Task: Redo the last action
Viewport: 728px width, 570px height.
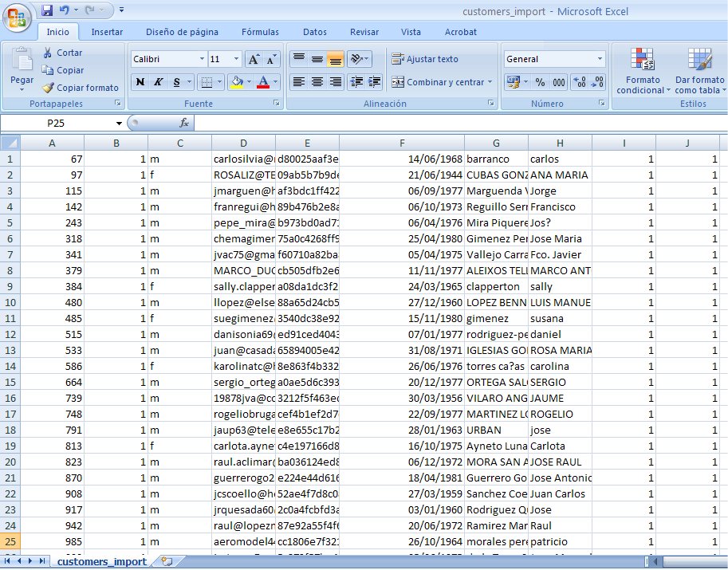Action: coord(91,10)
